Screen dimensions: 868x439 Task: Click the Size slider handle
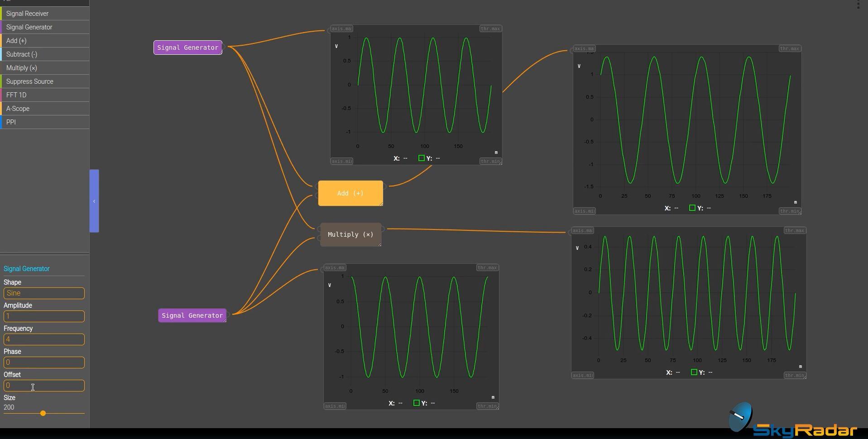(43, 413)
